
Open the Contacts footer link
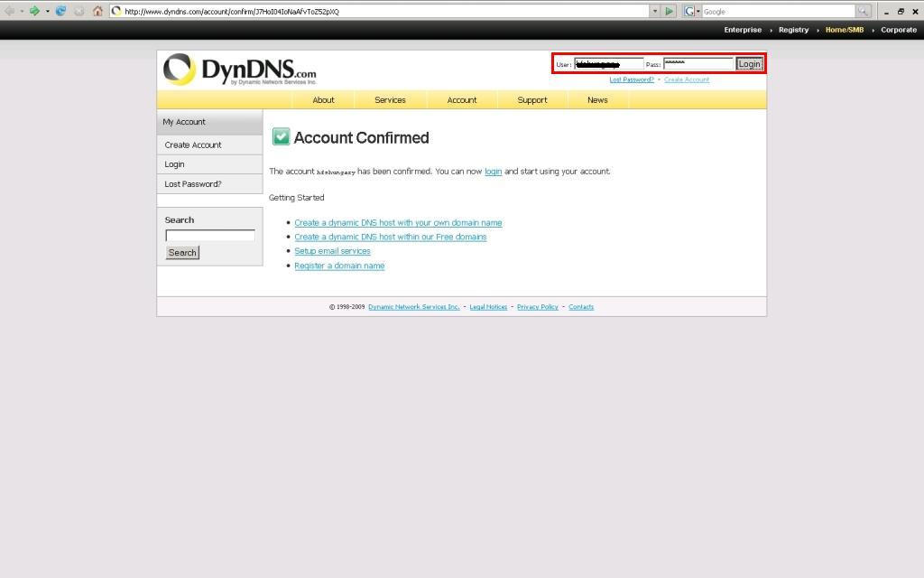pyautogui.click(x=581, y=307)
